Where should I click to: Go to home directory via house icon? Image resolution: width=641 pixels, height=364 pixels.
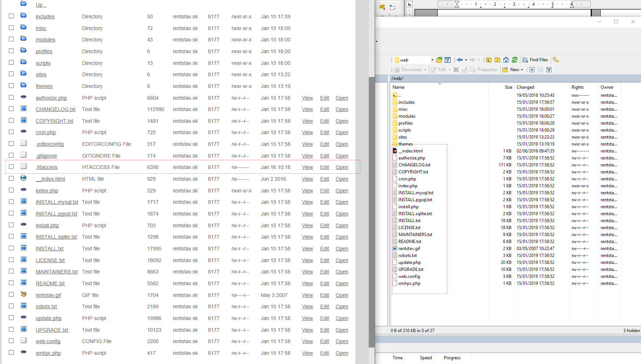506,60
